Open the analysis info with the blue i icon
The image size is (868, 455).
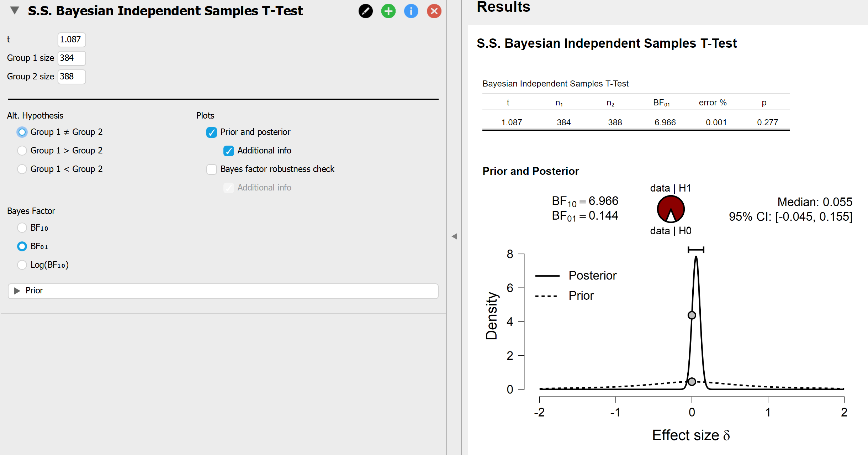(411, 11)
